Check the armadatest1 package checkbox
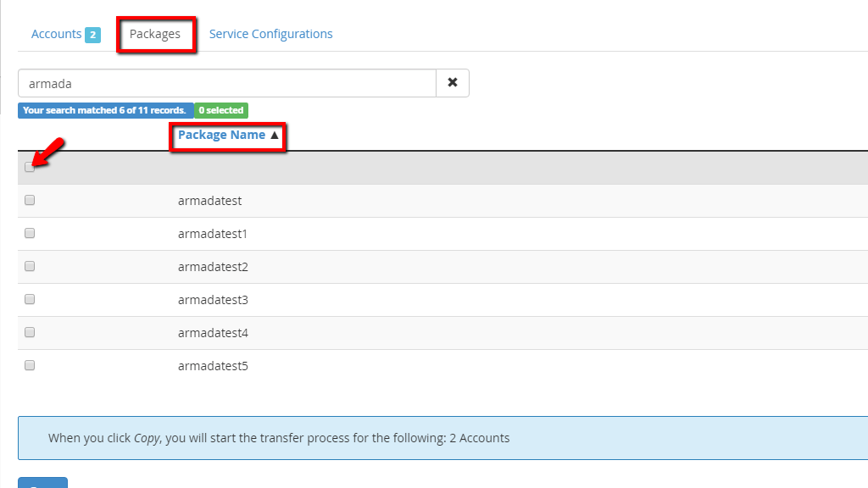 [30, 234]
